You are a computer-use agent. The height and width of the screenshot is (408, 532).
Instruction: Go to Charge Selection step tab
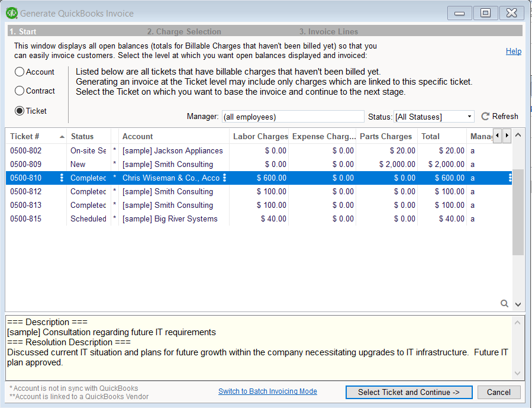pyautogui.click(x=184, y=31)
